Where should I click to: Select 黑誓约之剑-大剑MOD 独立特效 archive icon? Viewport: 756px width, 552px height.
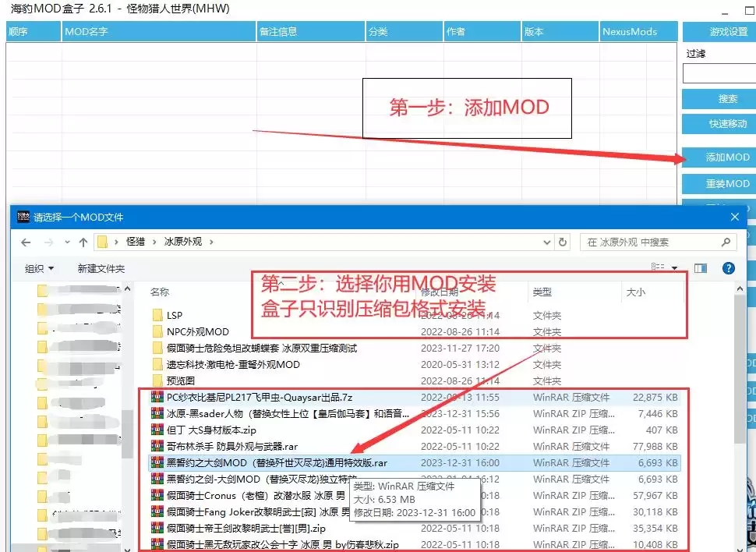[157, 479]
